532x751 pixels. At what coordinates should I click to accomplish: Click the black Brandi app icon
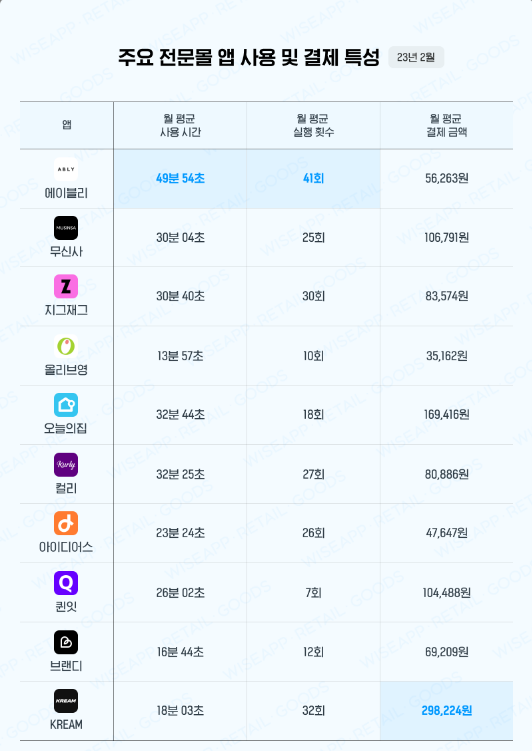66,642
